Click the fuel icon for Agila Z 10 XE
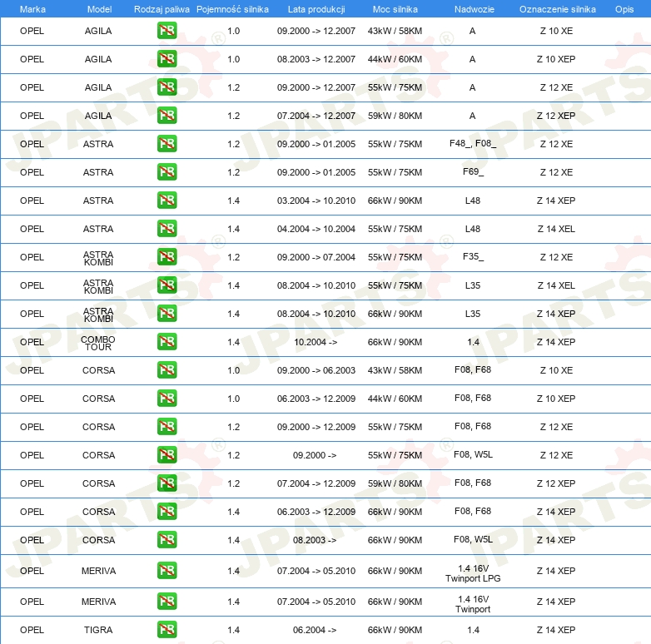The width and height of the screenshot is (651, 644). coord(166,31)
